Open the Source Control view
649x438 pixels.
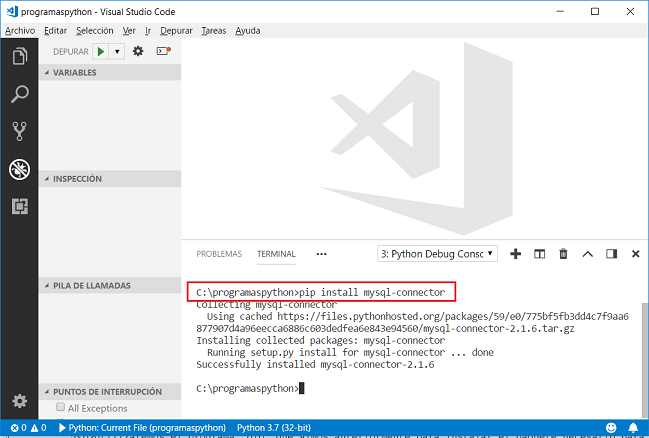click(19, 131)
